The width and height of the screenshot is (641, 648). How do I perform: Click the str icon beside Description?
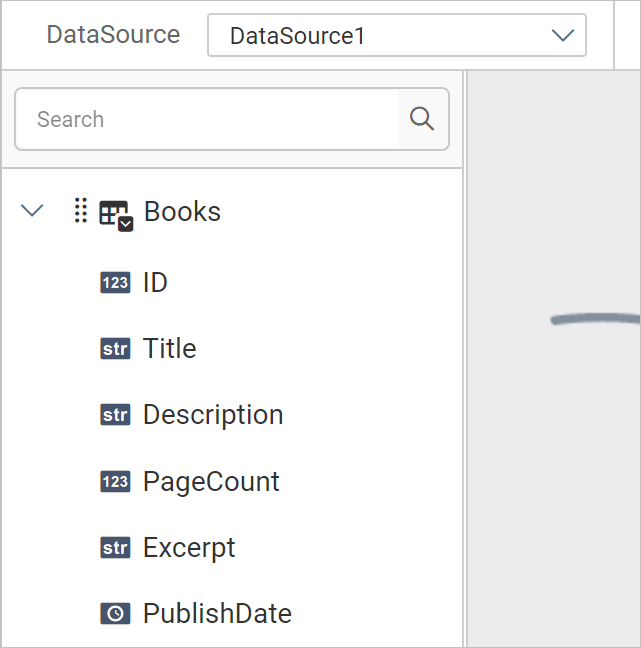115,415
